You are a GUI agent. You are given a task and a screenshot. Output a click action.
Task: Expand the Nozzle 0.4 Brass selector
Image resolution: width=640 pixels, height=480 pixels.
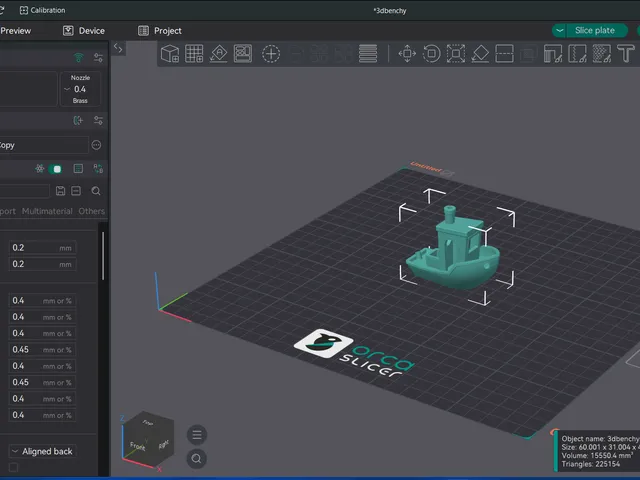tap(80, 89)
